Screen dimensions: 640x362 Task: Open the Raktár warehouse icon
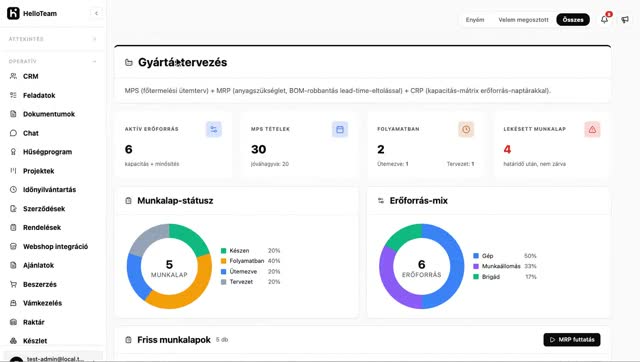13,322
